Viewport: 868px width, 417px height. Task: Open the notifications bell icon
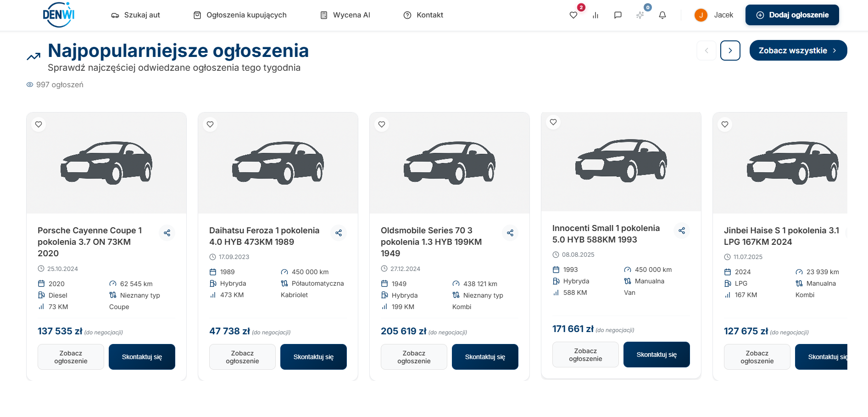point(662,15)
